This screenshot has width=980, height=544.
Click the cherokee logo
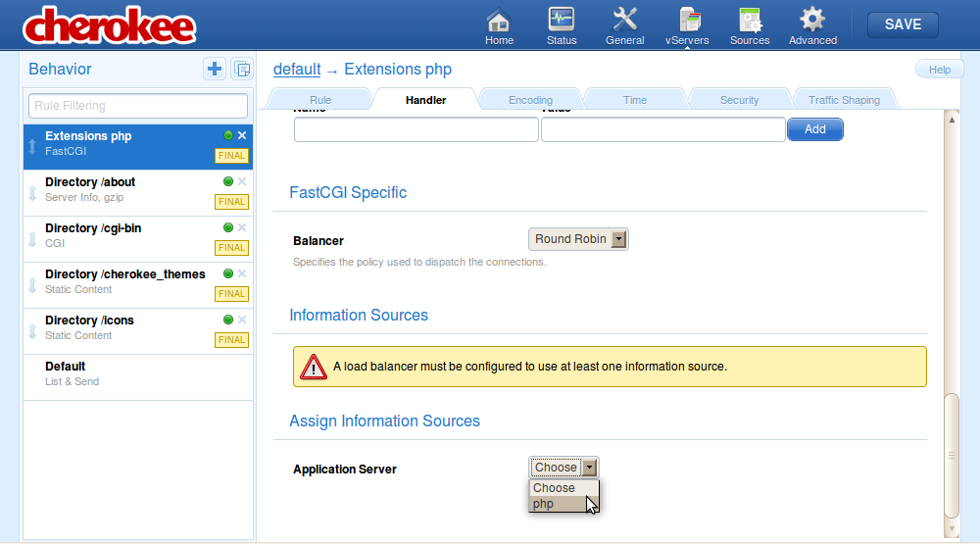coord(110,25)
